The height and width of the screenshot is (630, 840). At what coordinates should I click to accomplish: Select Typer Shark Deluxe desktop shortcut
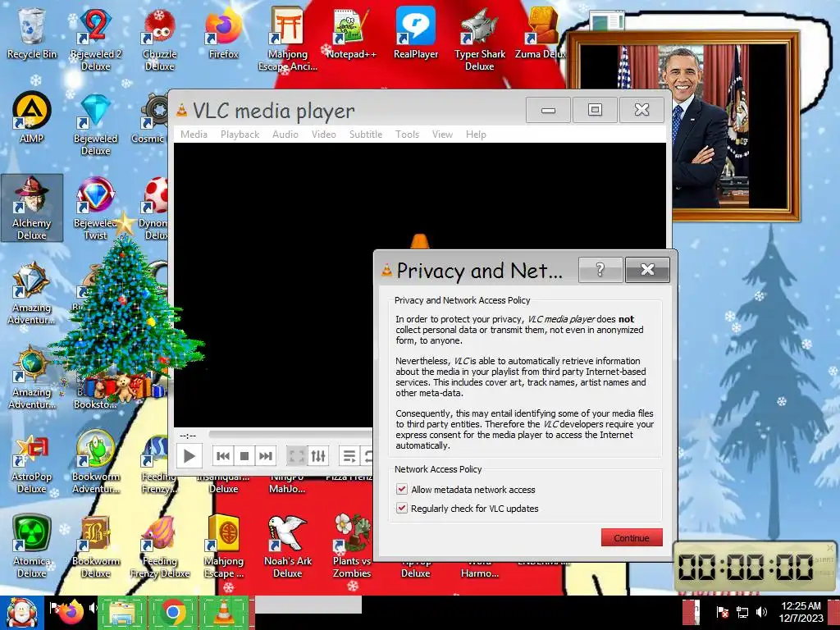coord(479,39)
